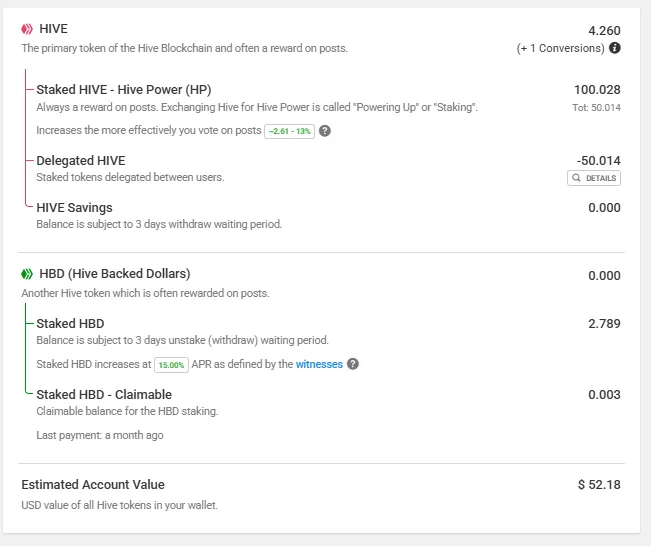Click Staked HBD - Claimable heading
The width and height of the screenshot is (651, 546).
coord(104,394)
